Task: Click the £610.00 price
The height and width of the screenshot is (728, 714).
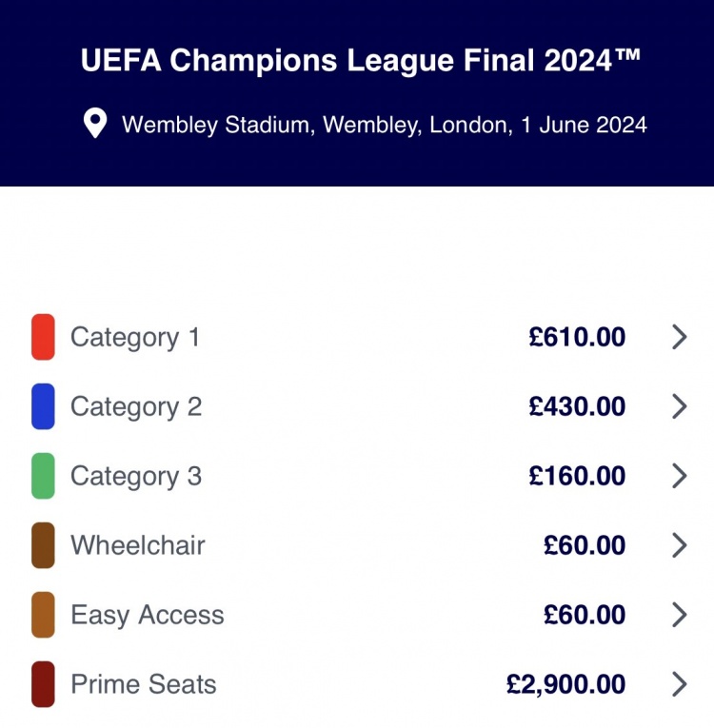Action: click(577, 337)
